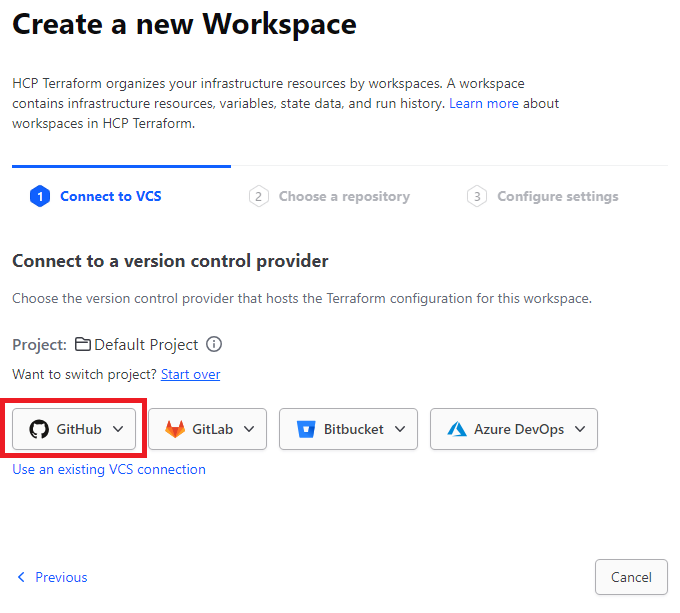Choose the GitLab provider label
The image size is (680, 613).
(x=212, y=429)
